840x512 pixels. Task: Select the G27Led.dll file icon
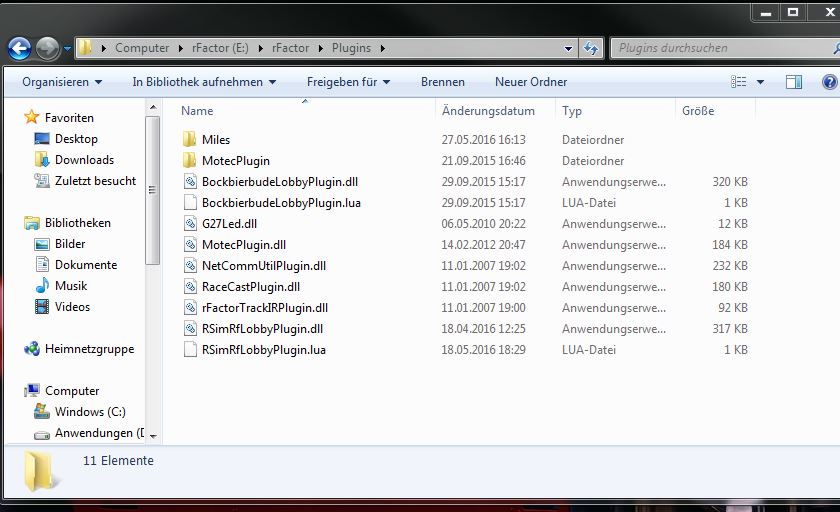pyautogui.click(x=191, y=224)
